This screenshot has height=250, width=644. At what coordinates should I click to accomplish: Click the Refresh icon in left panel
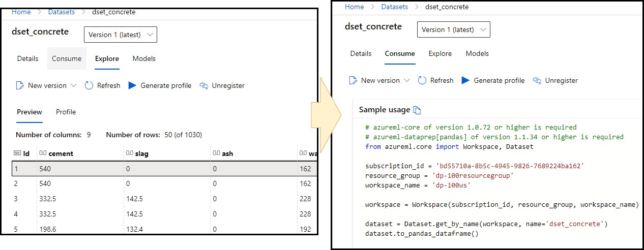point(89,85)
